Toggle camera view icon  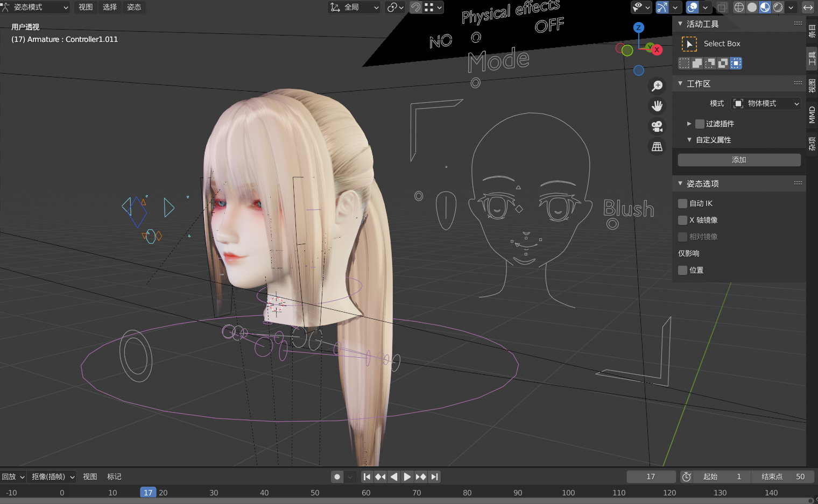click(657, 126)
